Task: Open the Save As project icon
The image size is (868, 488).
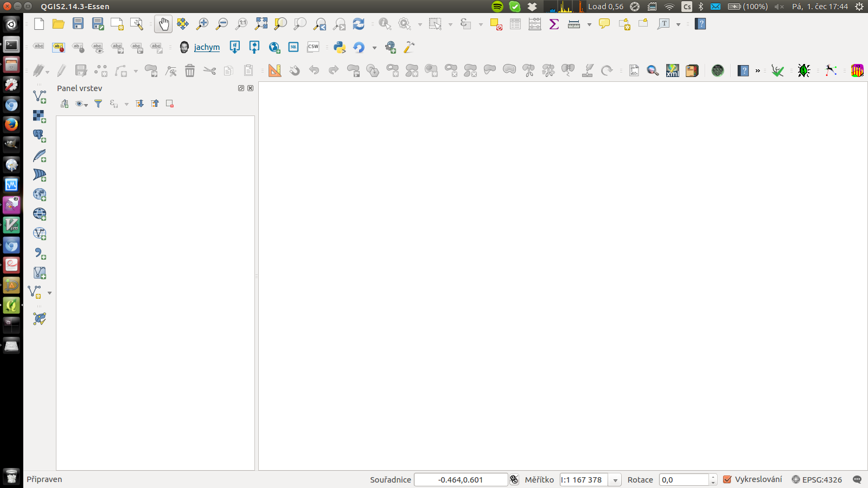Action: pyautogui.click(x=98, y=24)
